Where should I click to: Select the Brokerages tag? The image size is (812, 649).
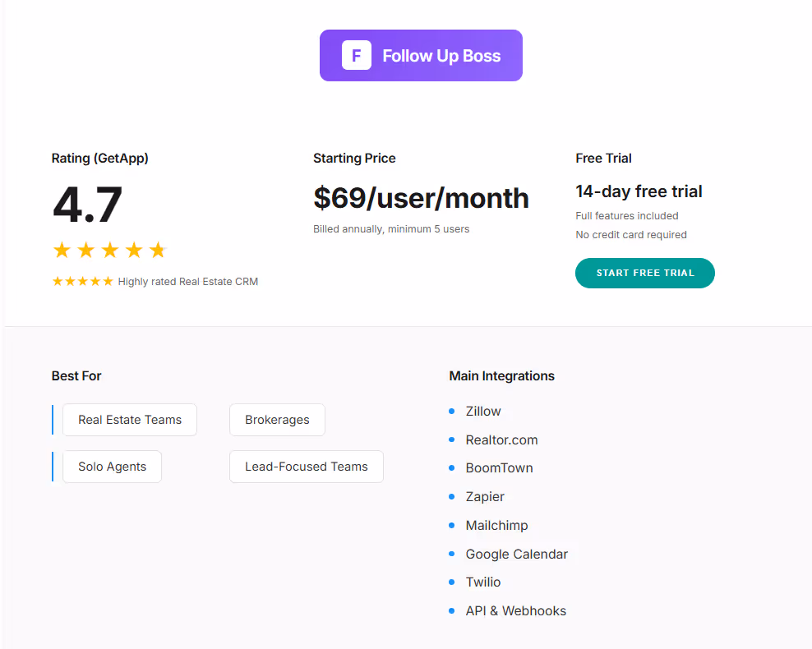pos(277,420)
